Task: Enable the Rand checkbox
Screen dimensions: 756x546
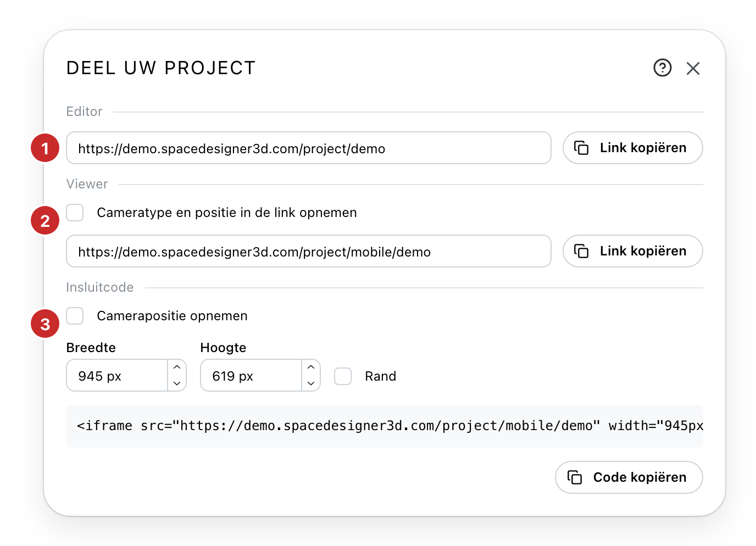Action: (343, 376)
